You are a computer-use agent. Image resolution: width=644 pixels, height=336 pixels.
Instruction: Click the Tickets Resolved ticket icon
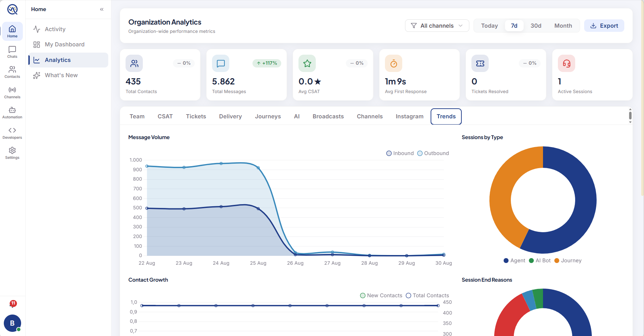click(x=480, y=63)
